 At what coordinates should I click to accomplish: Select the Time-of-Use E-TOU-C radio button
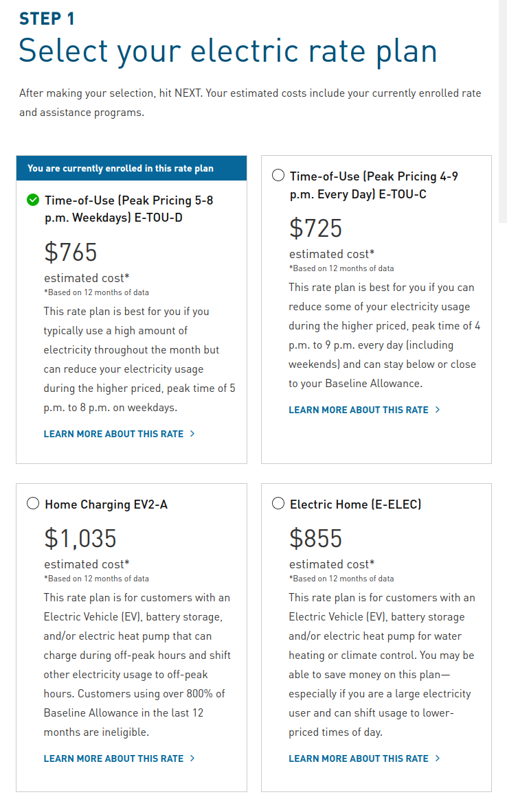click(x=278, y=176)
